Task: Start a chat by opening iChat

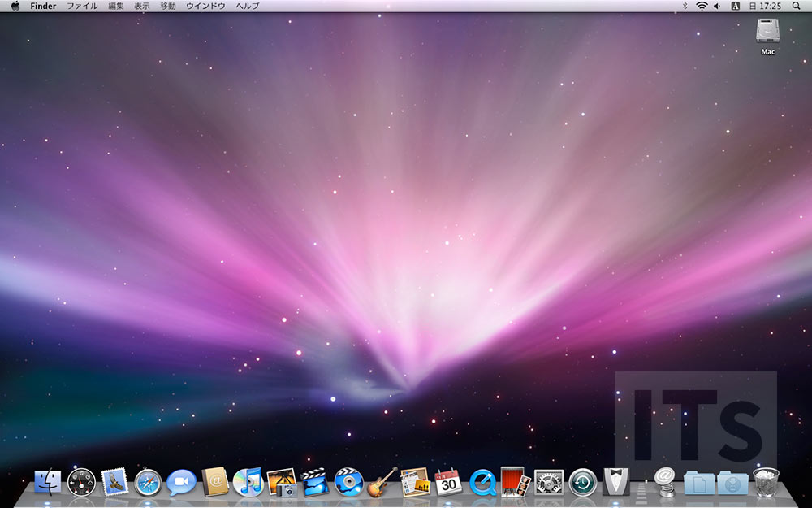Action: [x=179, y=484]
